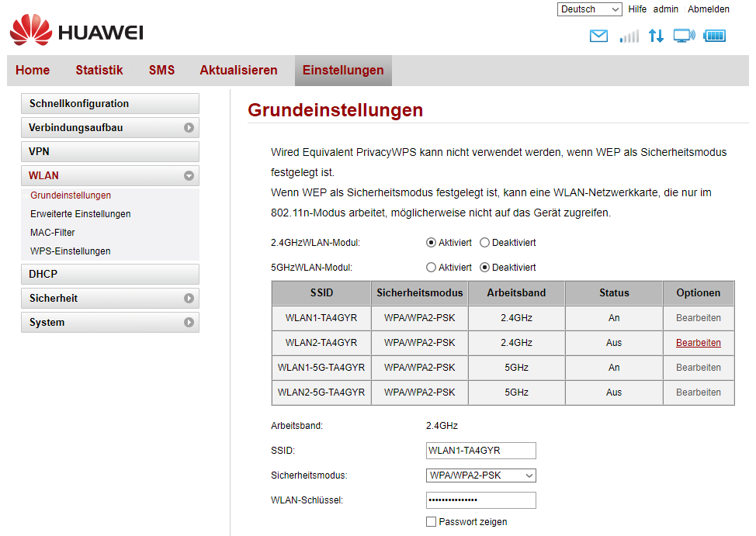Screen dimensions: 756x536
Task: Click the battery status icon
Action: point(714,36)
